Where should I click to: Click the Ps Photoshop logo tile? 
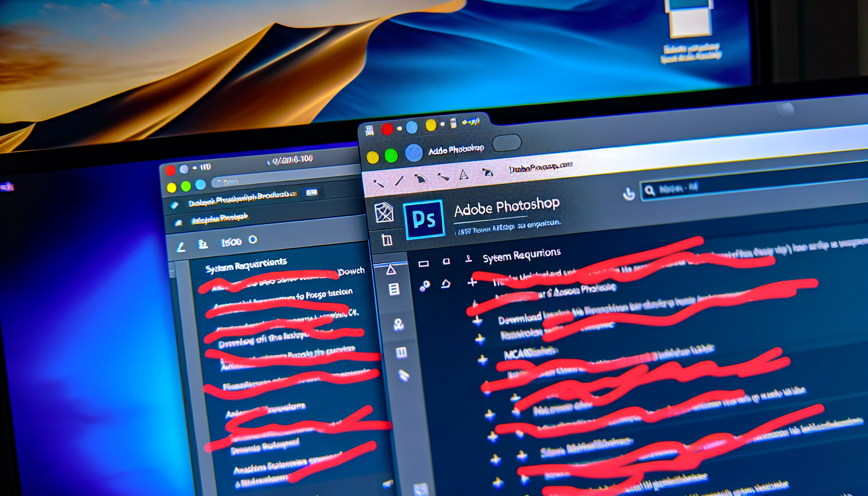click(424, 219)
